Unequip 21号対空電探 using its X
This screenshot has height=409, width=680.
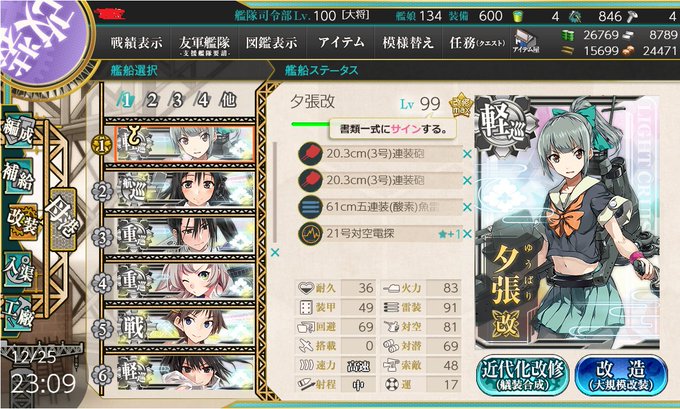pos(467,234)
